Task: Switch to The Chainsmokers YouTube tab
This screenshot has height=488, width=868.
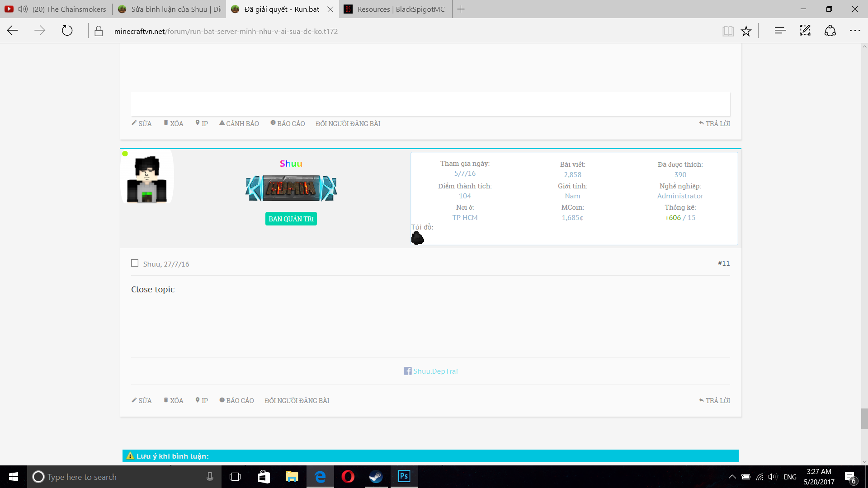Action: click(x=69, y=9)
